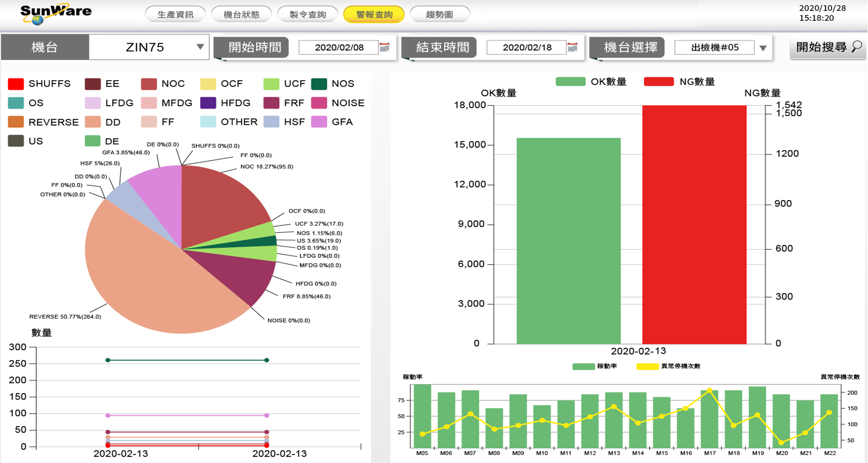Image resolution: width=868 pixels, height=463 pixels.
Task: Toggle the NG數量 legend in bar chart
Action: [x=659, y=82]
